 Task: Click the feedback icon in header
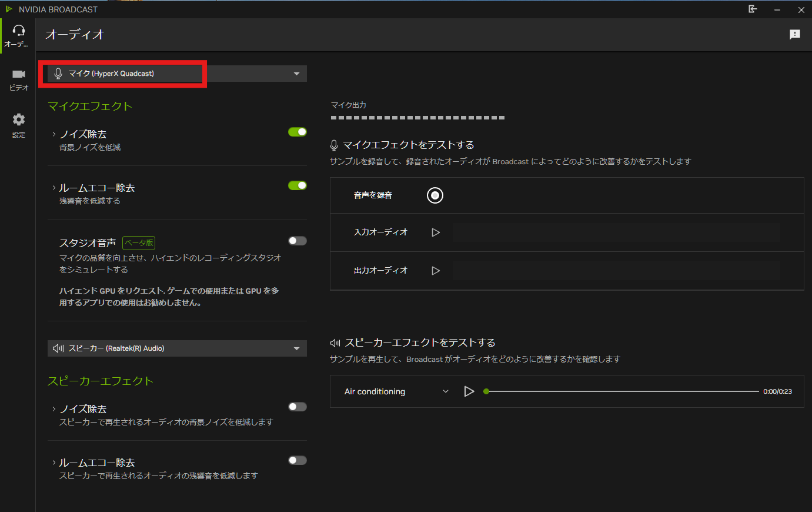[795, 35]
